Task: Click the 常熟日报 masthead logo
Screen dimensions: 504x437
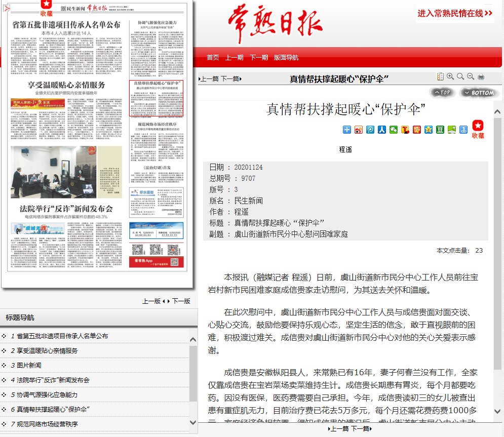Action: coord(276,23)
